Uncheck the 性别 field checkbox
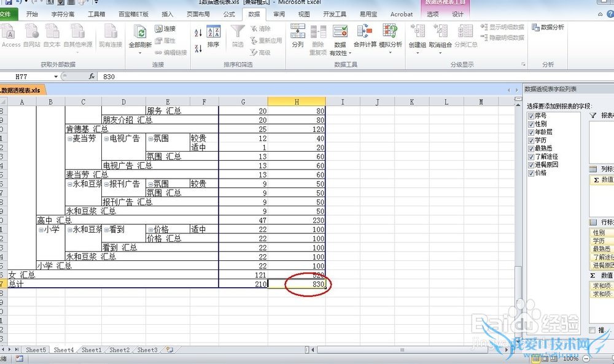This screenshot has width=614, height=364. pos(531,124)
